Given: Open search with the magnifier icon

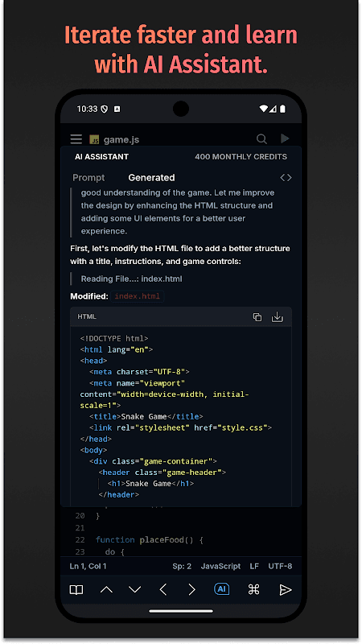Looking at the screenshot, I should point(261,139).
